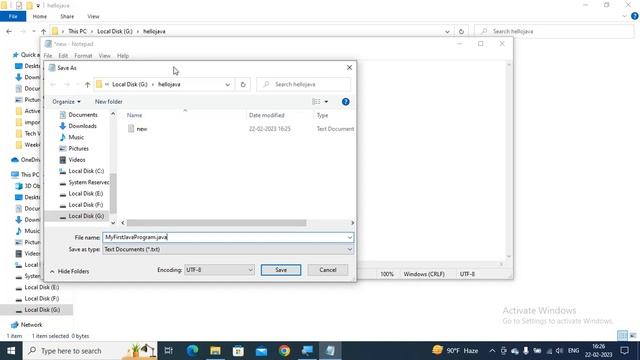Open Notepad's Help menu
This screenshot has width=640, height=360.
[123, 56]
